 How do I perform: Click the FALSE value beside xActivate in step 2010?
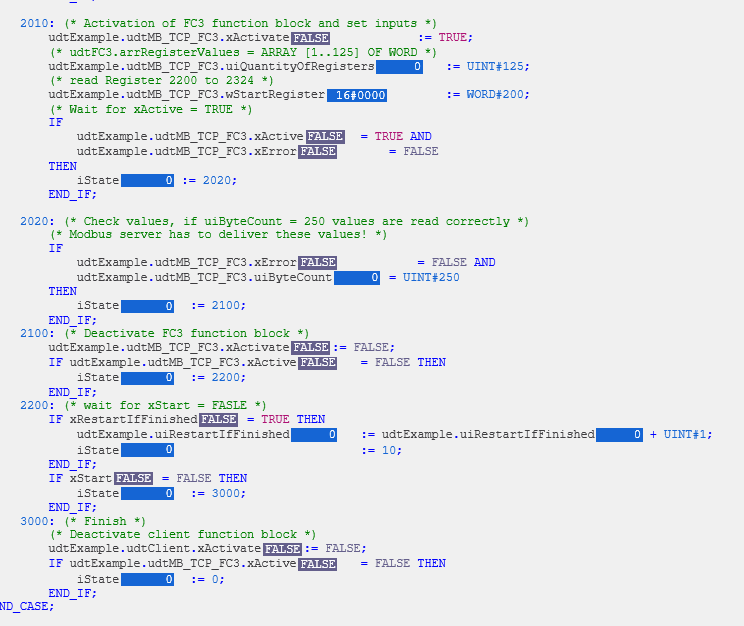(x=310, y=38)
